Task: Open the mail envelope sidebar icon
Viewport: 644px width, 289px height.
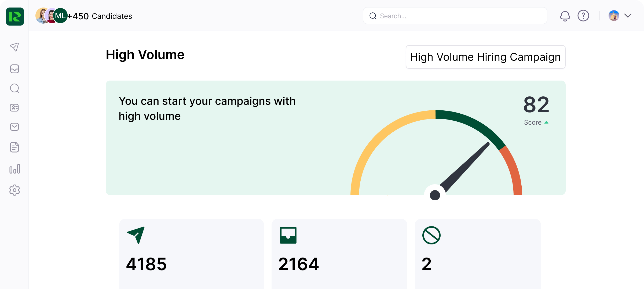Action: click(14, 127)
